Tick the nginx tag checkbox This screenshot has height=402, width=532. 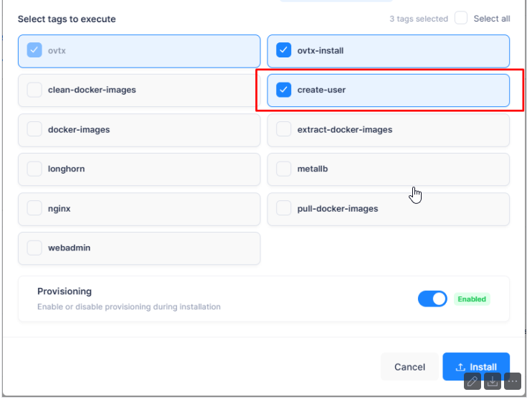tap(34, 209)
